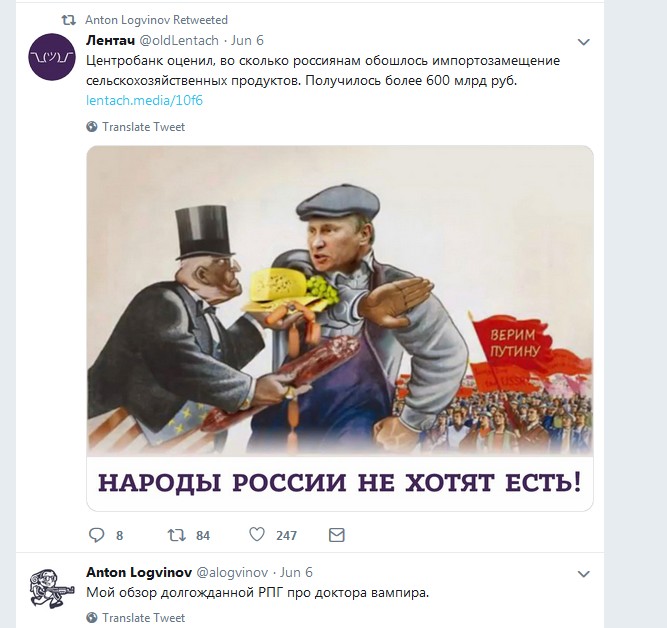Open the "Anton Logvinov Retweeted" label
Screen dimensions: 667x628
(x=157, y=20)
